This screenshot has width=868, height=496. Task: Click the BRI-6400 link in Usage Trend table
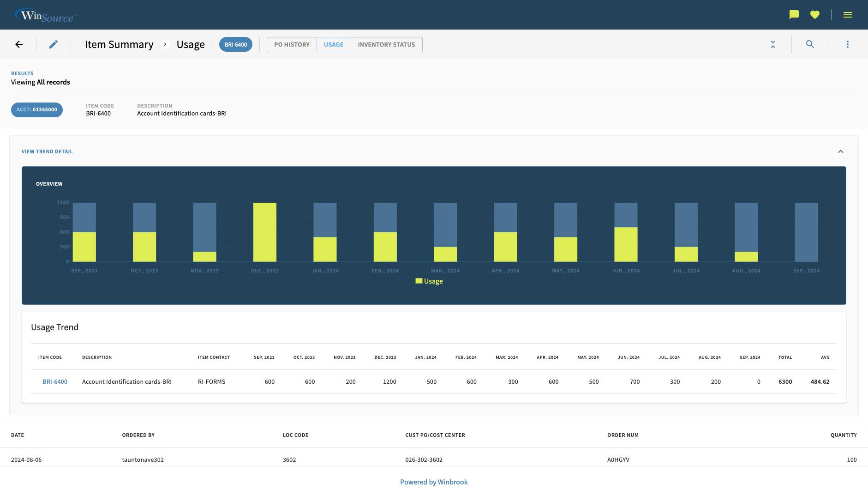55,381
